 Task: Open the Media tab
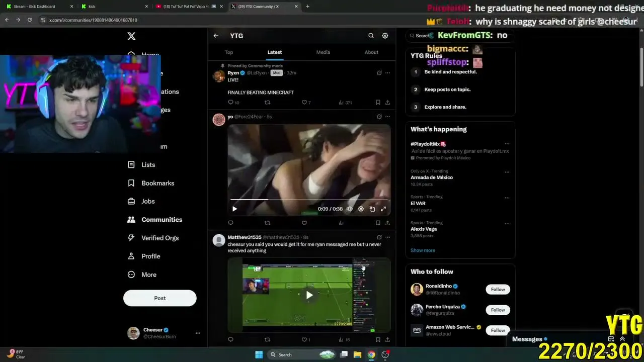pyautogui.click(x=323, y=52)
